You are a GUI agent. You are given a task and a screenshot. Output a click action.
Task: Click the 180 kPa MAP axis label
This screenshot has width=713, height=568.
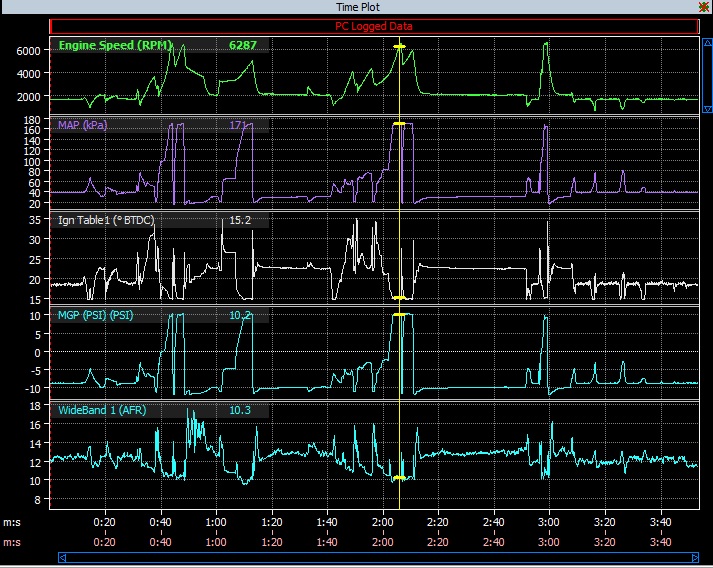click(32, 120)
